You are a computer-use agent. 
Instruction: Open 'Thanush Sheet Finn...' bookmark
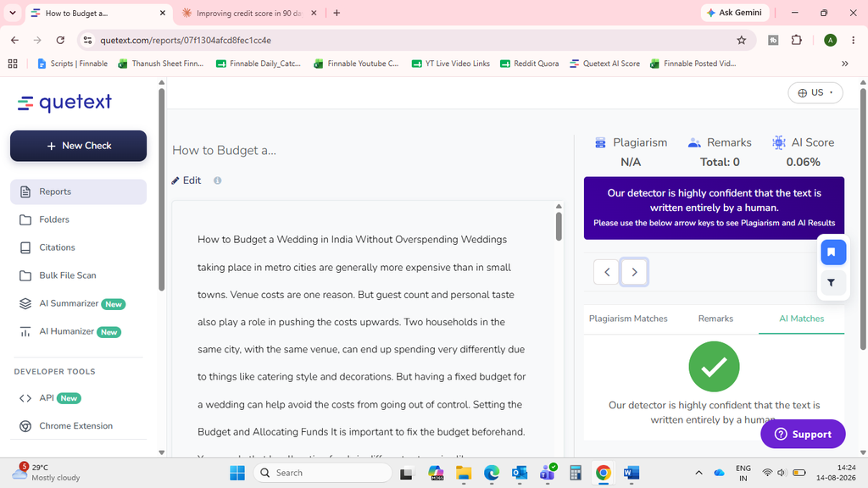point(160,64)
